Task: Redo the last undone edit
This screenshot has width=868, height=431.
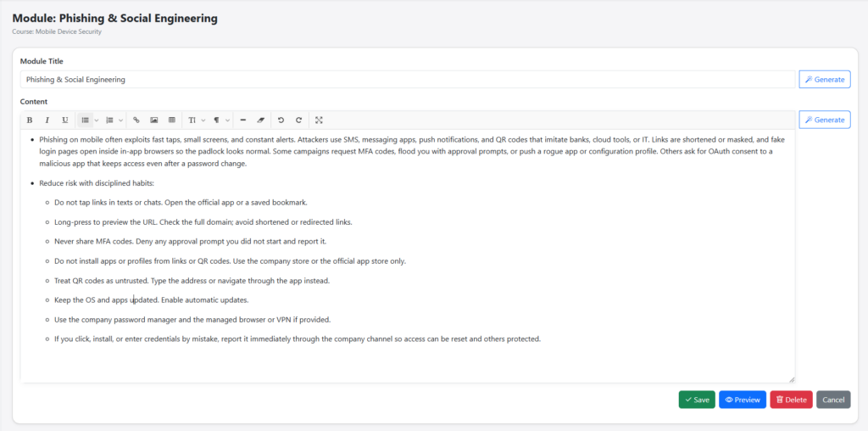Action: tap(299, 120)
